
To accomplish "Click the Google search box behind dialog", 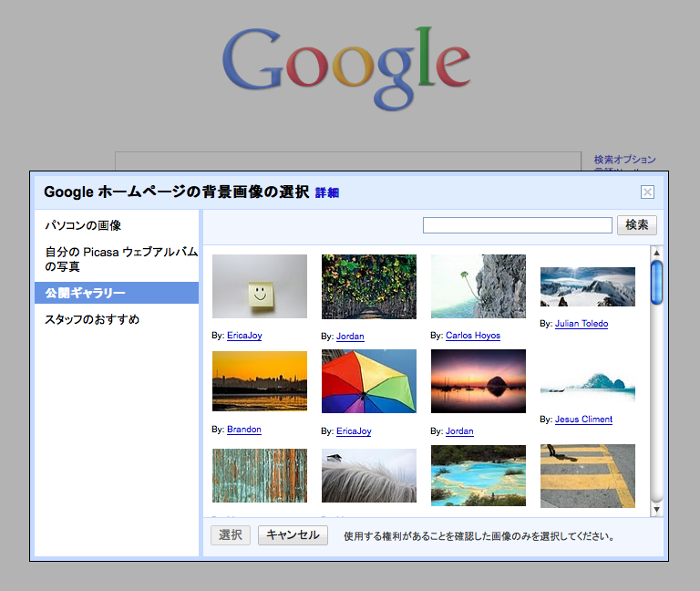I will 348,161.
